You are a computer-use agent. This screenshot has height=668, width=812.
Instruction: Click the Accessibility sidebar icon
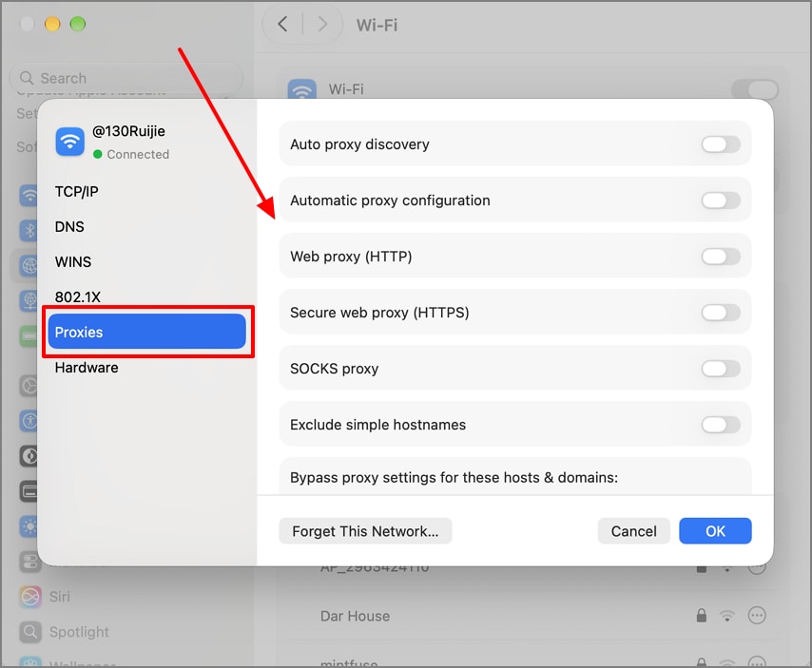[29, 421]
